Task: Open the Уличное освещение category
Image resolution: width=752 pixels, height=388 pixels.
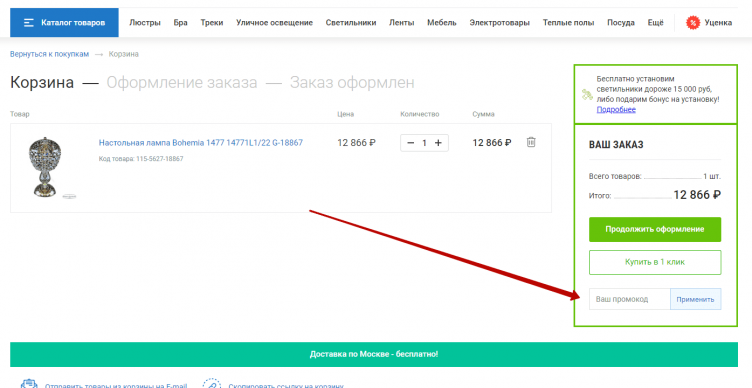Action: 274,23
